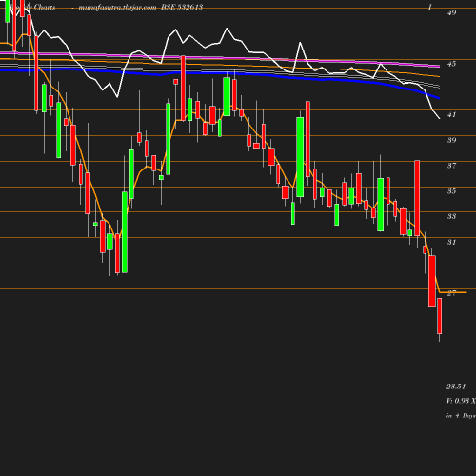Click the '49' price axis label
The width and height of the screenshot is (476, 476).
tap(451, 12)
